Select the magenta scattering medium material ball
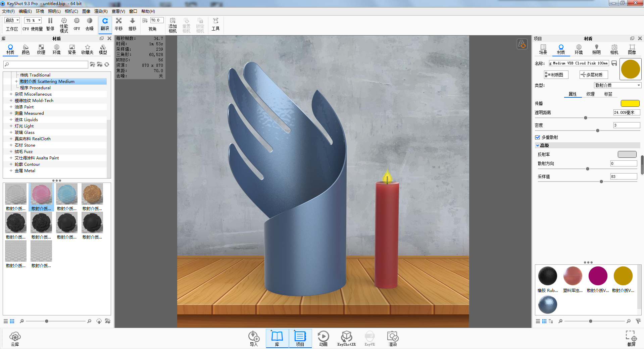The width and height of the screenshot is (644, 349). tap(598, 276)
